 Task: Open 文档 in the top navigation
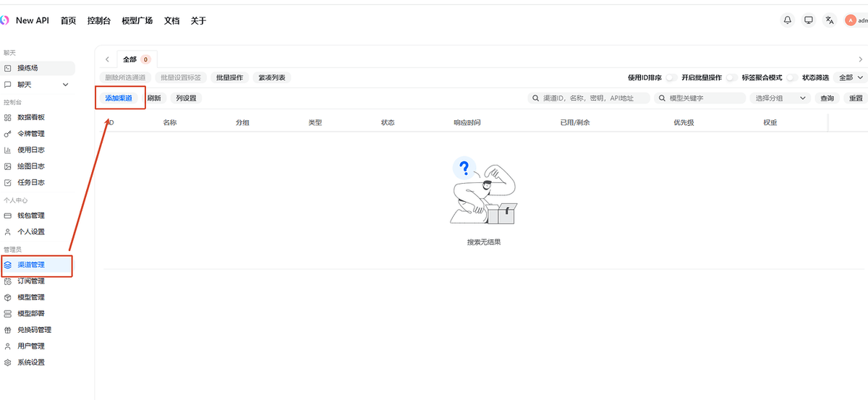tap(171, 20)
